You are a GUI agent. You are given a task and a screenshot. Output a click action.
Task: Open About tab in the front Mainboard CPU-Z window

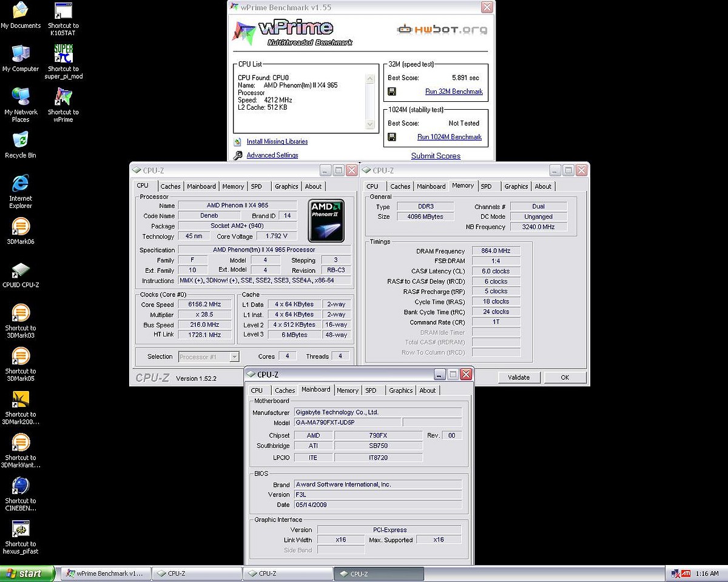tap(428, 391)
